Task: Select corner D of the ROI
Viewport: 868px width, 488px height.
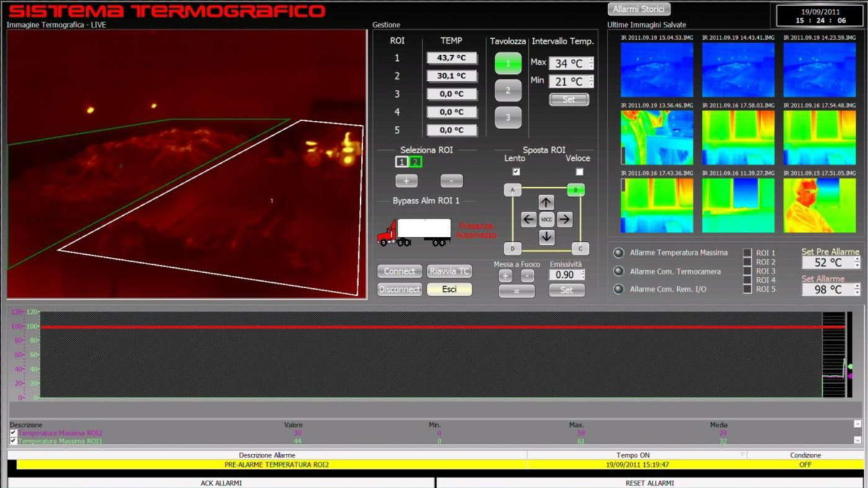Action: (x=512, y=249)
